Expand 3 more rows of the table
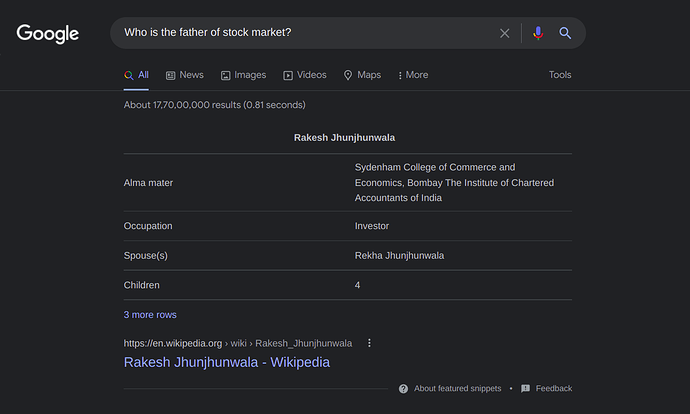690x414 pixels. tap(150, 315)
